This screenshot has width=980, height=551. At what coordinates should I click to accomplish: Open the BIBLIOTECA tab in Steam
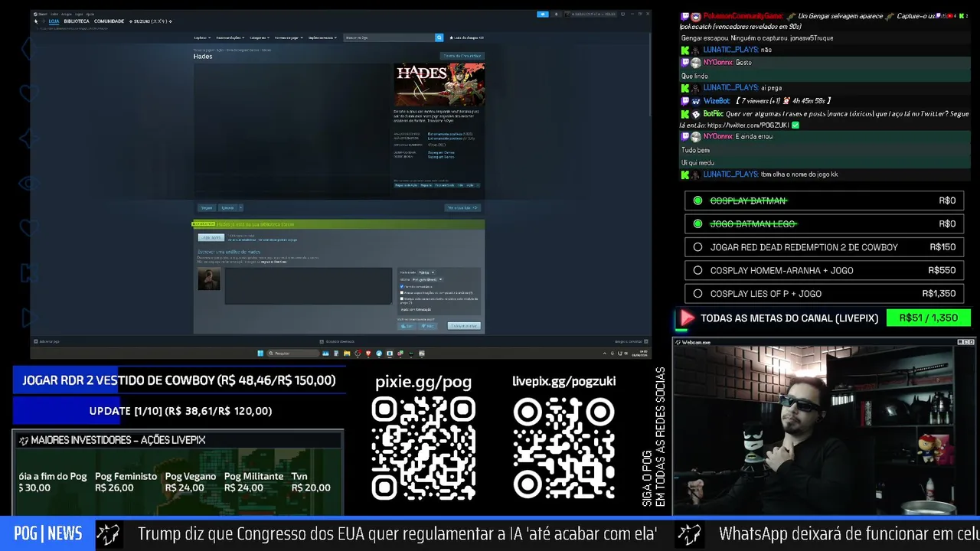click(x=77, y=21)
